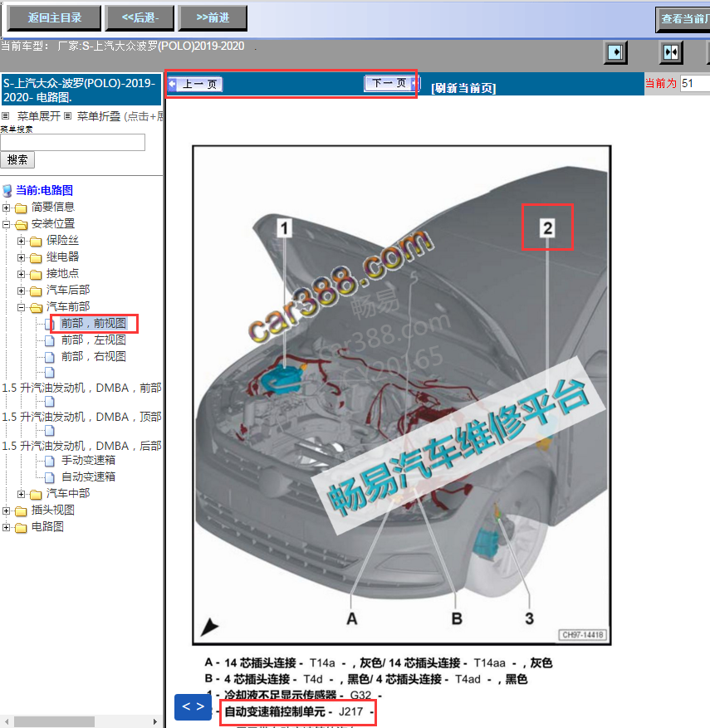Expand the 插头视图 folder
The image size is (710, 728).
[6, 511]
